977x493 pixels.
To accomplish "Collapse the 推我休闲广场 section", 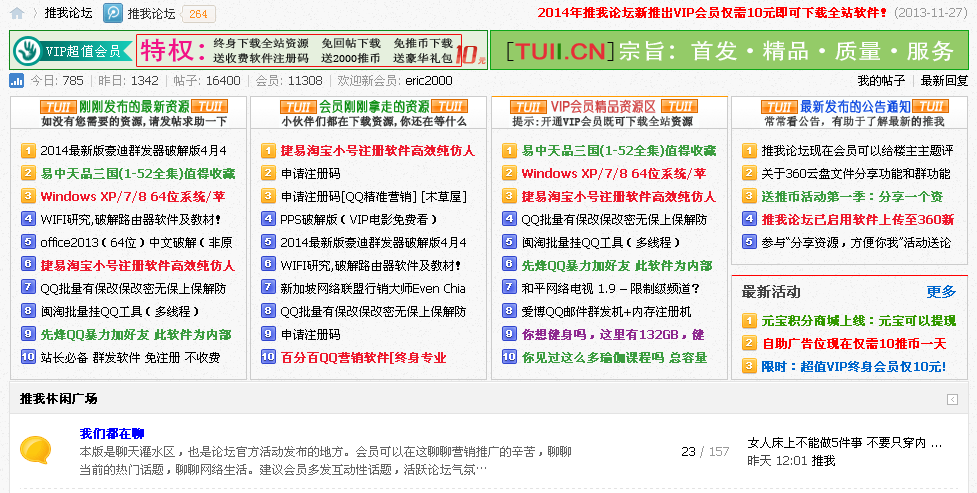I will 952,400.
